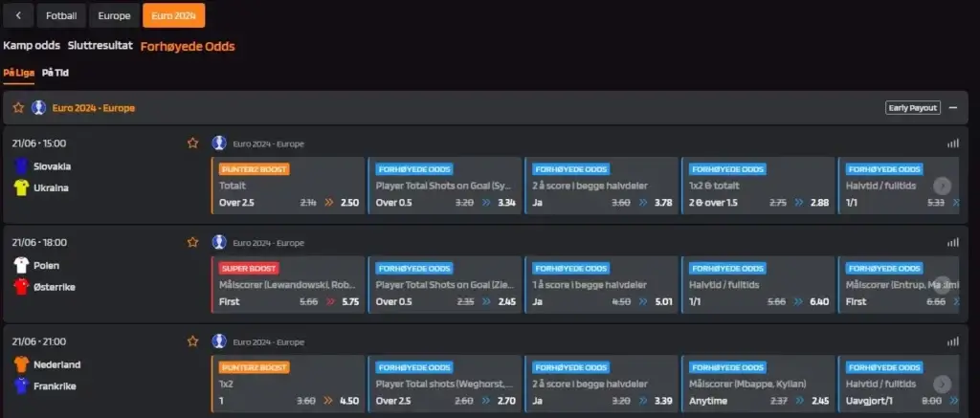Favorite the Euro 2024 - Europe league header
Screen dimensions: 980x418
[x=19, y=107]
